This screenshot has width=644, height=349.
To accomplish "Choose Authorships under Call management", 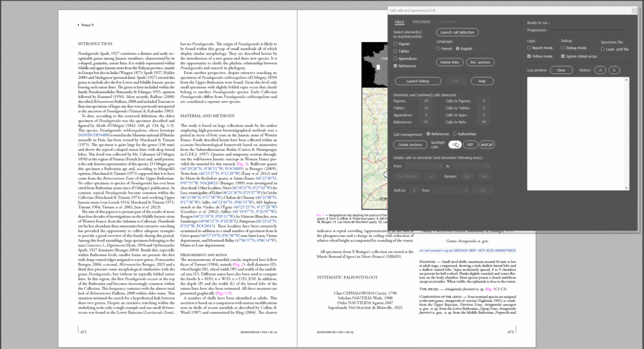I will click(x=455, y=134).
